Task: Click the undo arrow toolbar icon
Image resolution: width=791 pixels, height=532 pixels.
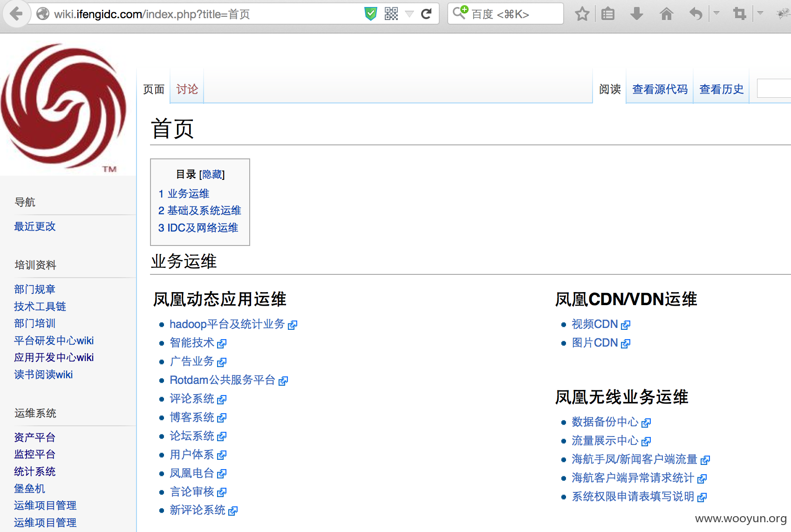Action: point(696,14)
